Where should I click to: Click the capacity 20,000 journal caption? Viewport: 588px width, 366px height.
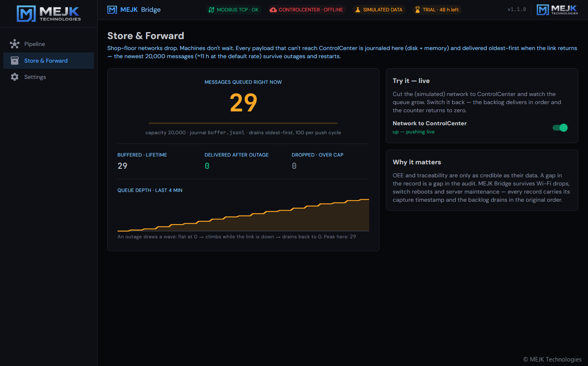point(243,133)
